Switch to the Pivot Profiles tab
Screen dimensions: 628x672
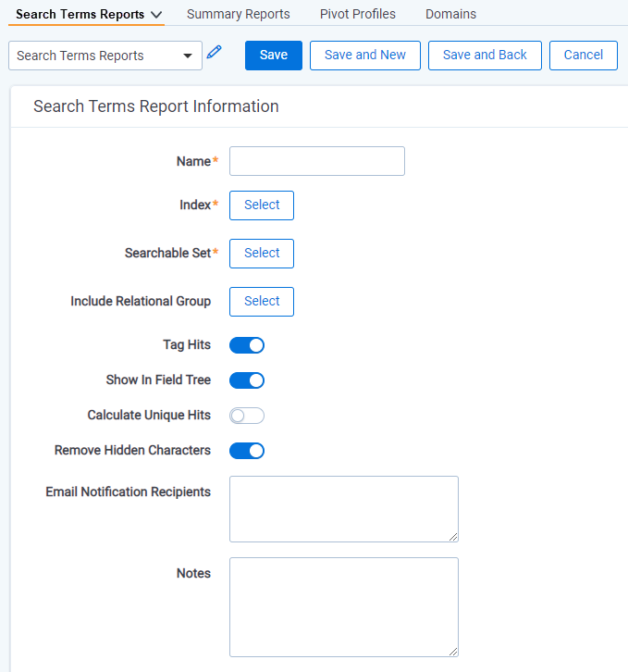click(358, 14)
